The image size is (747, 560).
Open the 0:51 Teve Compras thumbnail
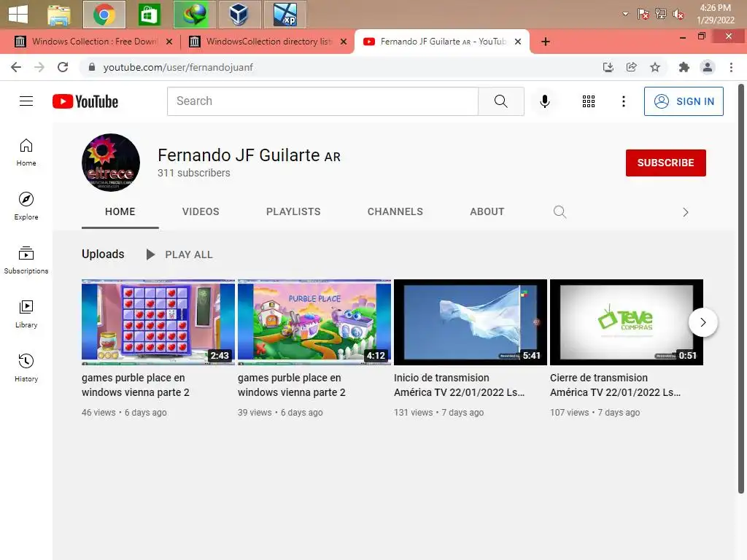tap(627, 322)
